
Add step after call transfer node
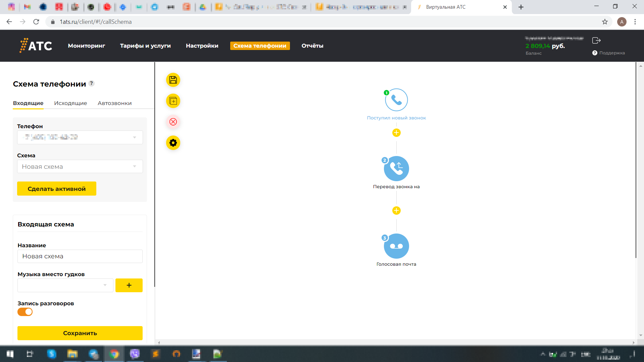click(396, 211)
